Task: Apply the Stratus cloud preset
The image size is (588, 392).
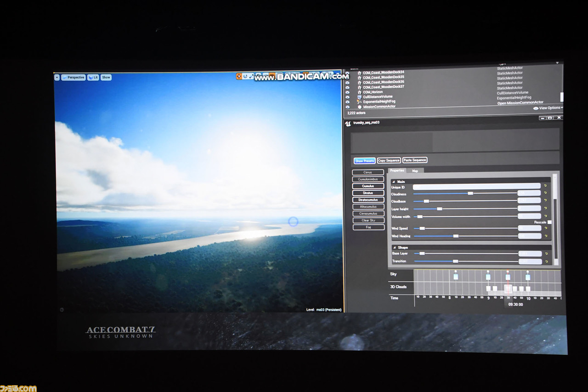Action: coord(368,193)
